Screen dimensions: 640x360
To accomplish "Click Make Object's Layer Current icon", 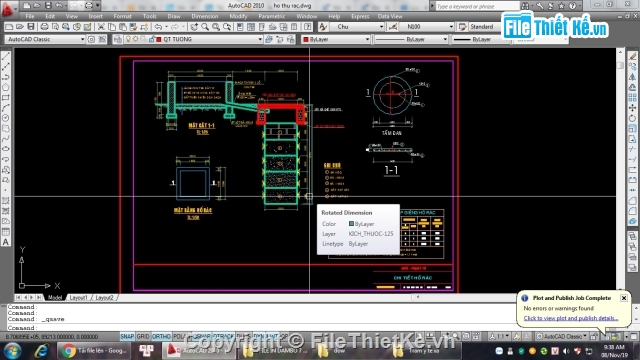I will tap(269, 39).
